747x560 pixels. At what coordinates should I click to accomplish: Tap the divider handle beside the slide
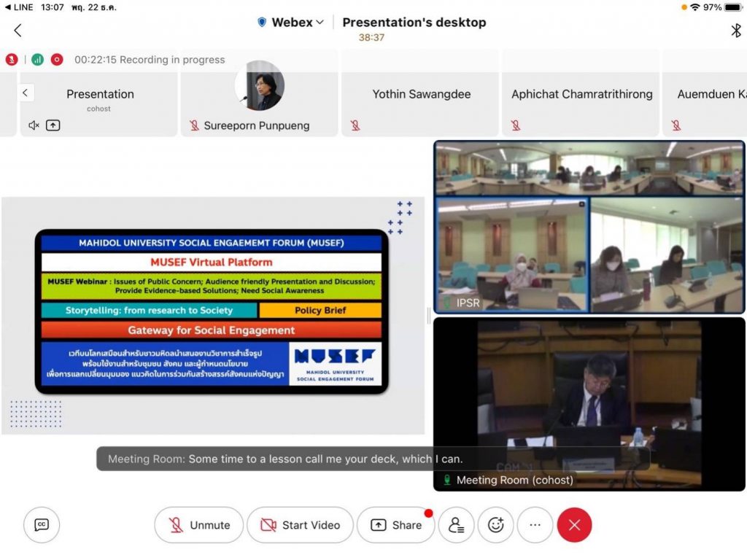click(x=429, y=315)
